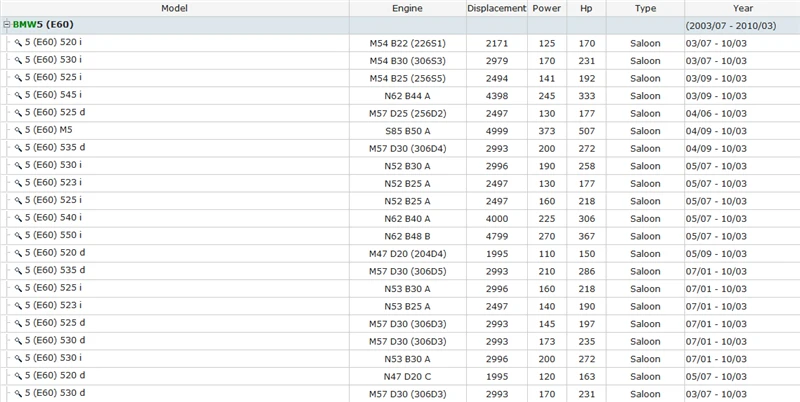This screenshot has height=402, width=800.
Task: Click magnifier icon on 525 i N53 B30 A row
Action: click(x=18, y=288)
